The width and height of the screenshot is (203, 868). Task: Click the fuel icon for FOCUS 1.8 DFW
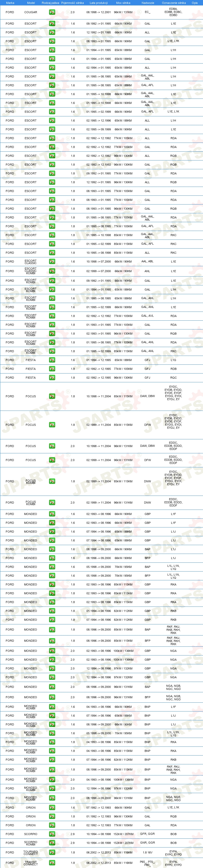[x=52, y=425]
